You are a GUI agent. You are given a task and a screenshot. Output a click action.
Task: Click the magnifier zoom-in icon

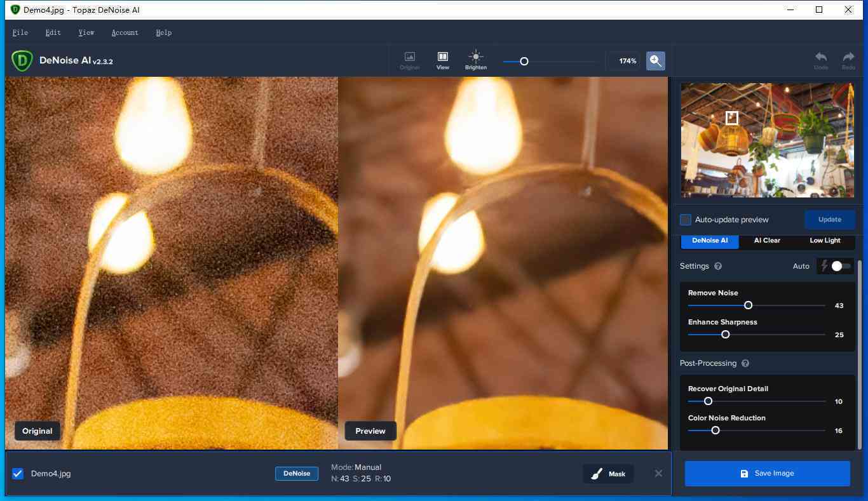656,61
